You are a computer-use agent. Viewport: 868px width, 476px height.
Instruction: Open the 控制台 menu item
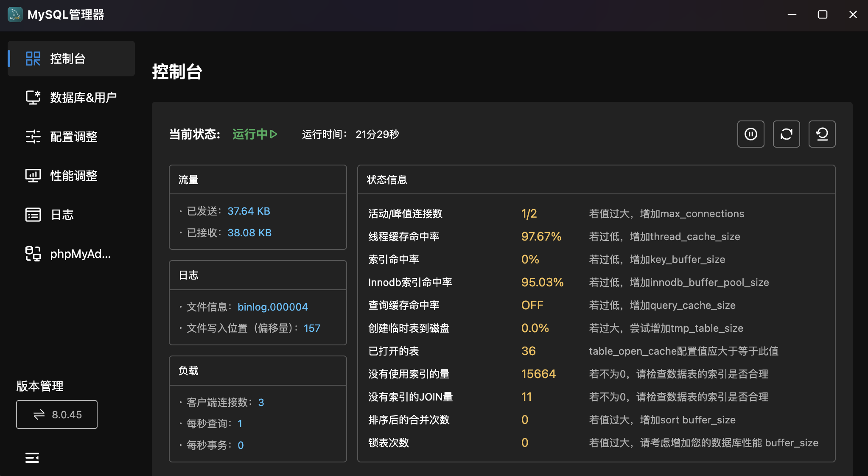(71, 59)
